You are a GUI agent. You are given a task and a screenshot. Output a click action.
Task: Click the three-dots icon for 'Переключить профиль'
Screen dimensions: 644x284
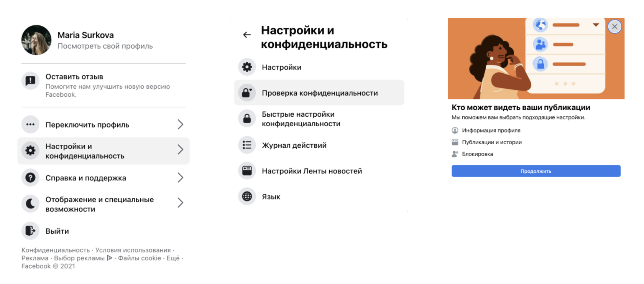(30, 124)
